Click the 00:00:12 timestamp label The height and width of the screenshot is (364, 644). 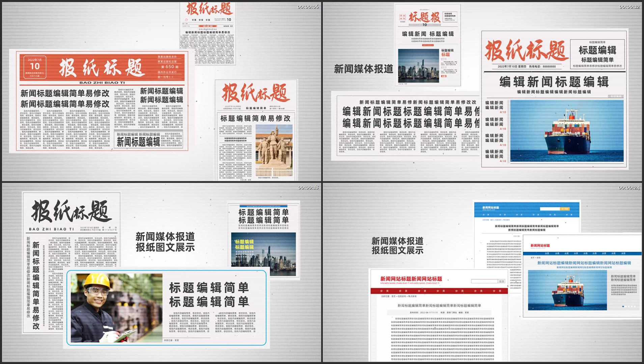[629, 7]
